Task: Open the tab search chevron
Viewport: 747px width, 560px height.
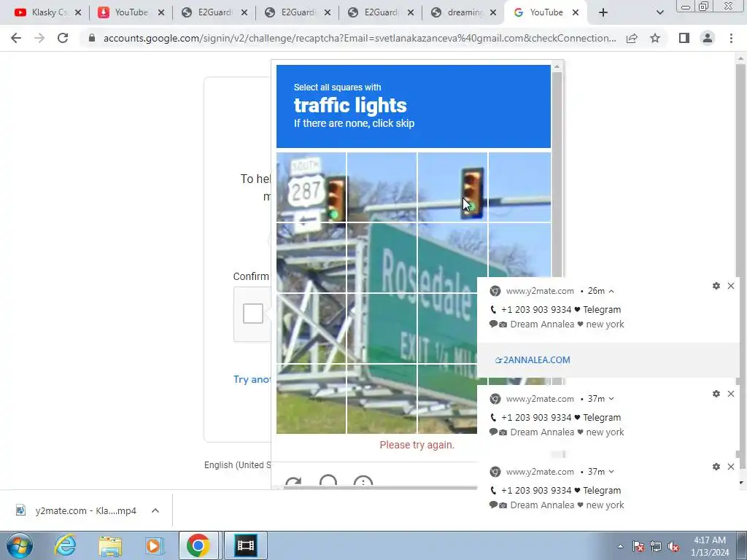Action: (659, 12)
